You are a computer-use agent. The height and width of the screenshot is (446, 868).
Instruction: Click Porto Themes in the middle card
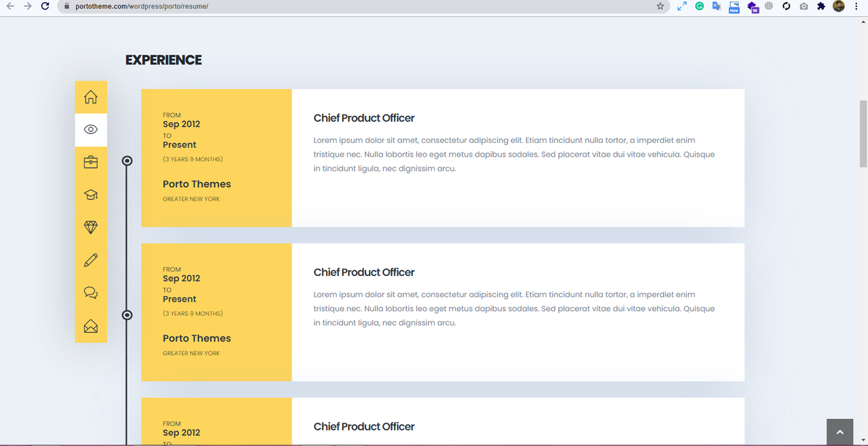pyautogui.click(x=197, y=339)
